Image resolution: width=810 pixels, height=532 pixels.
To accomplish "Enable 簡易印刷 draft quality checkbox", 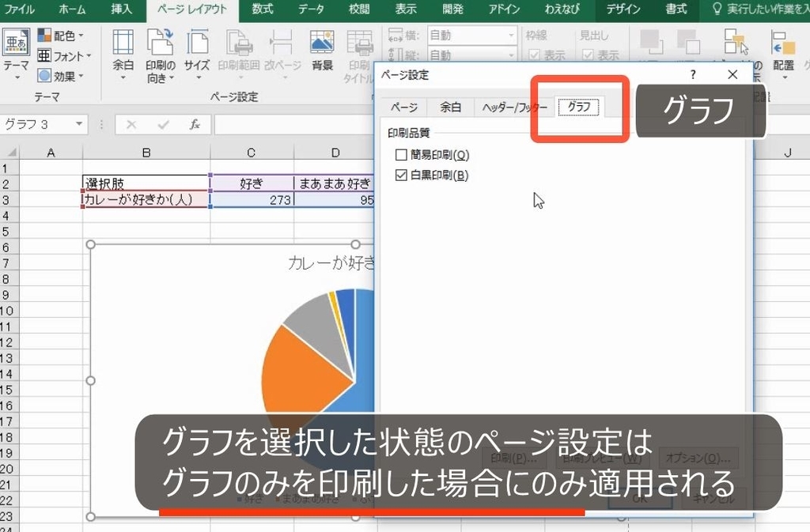I will 401,154.
